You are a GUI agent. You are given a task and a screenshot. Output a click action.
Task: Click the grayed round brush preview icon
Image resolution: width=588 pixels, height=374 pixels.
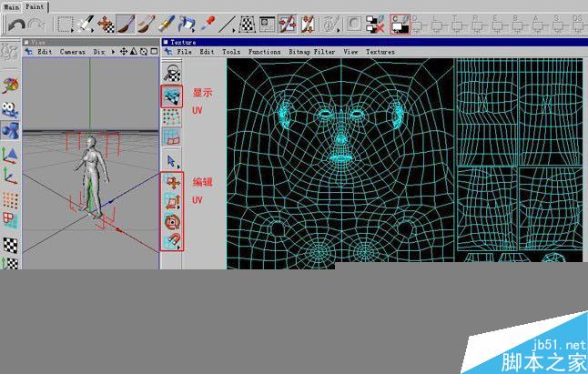[354, 25]
